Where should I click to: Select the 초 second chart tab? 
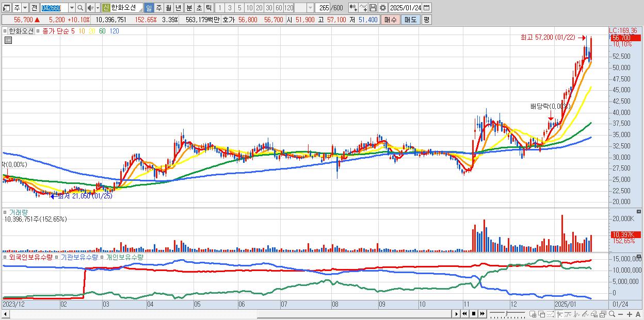coord(199,8)
